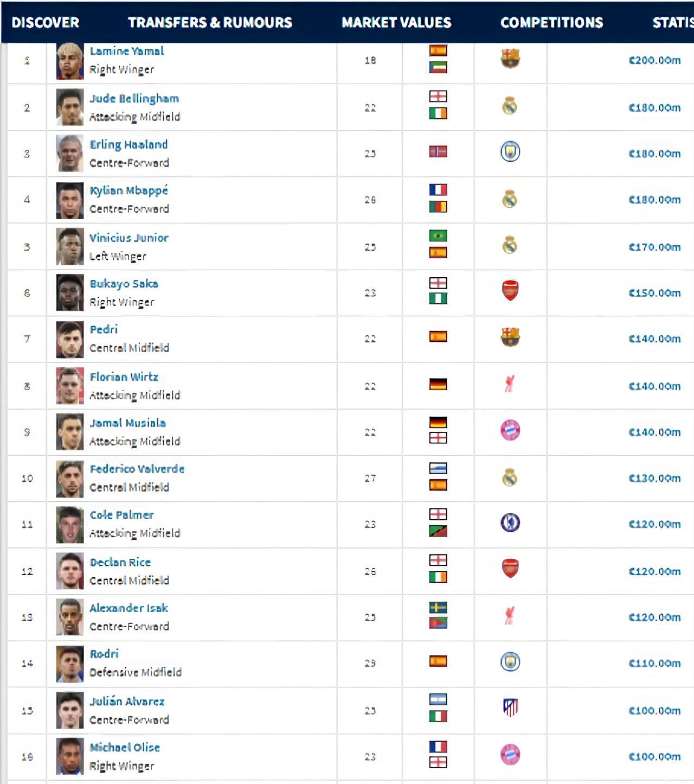Click Pedri's player portrait thumbnail
The height and width of the screenshot is (784, 694).
[70, 340]
